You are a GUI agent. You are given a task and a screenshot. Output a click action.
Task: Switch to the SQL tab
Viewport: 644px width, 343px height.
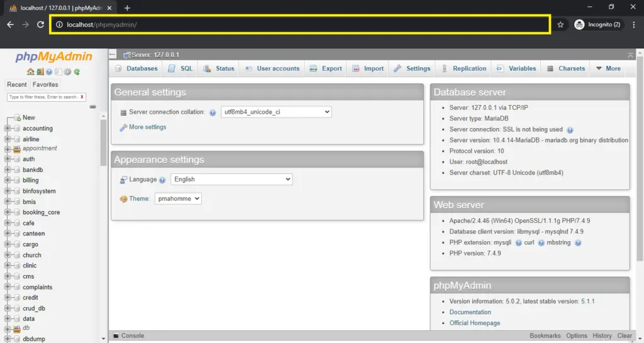[180, 68]
